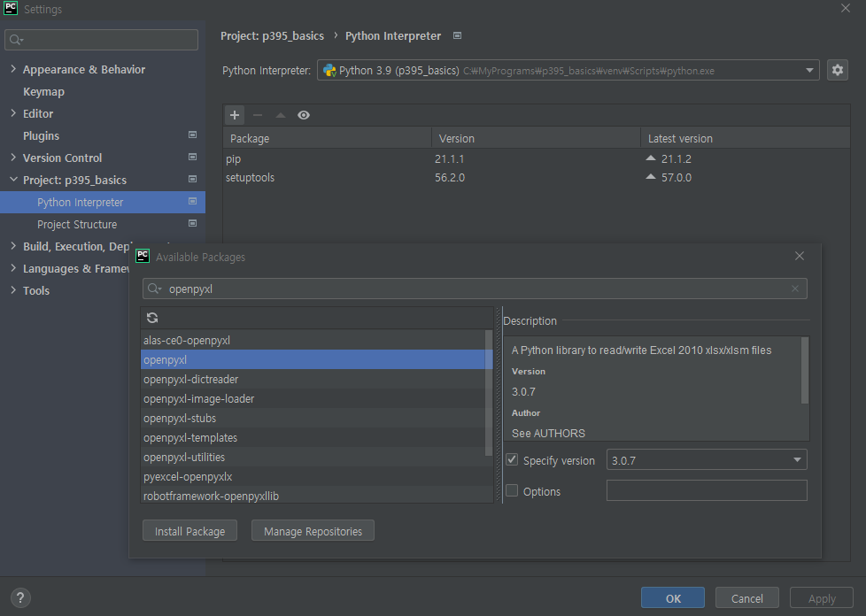The width and height of the screenshot is (866, 616).
Task: Expand Build, Execution, Deployment section
Action: click(13, 246)
